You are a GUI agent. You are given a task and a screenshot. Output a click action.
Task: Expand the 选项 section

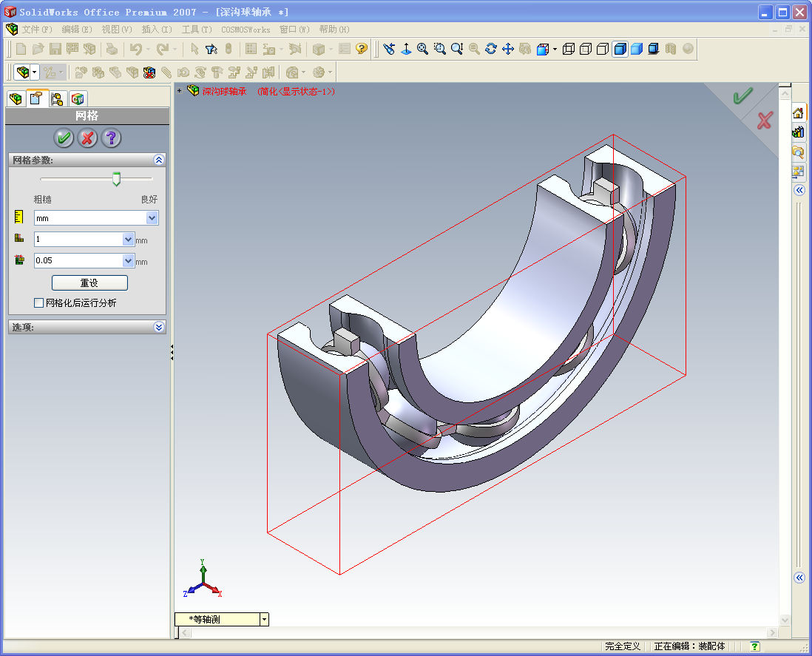pyautogui.click(x=159, y=327)
